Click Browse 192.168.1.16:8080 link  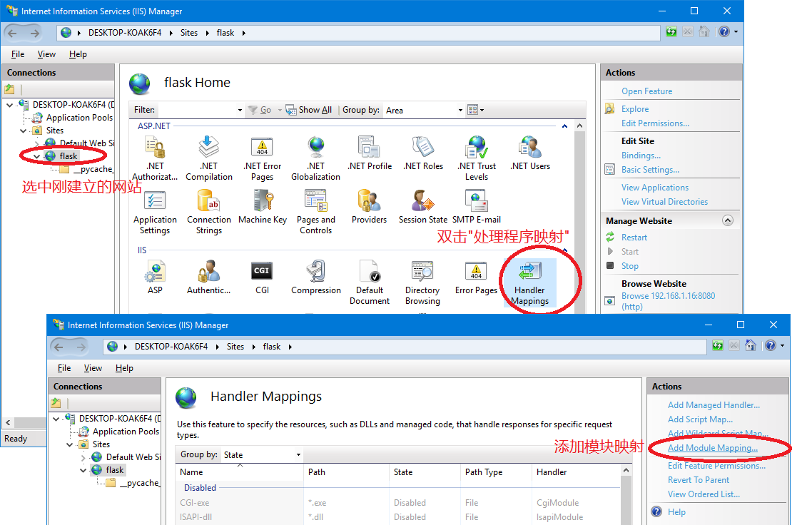(x=668, y=301)
